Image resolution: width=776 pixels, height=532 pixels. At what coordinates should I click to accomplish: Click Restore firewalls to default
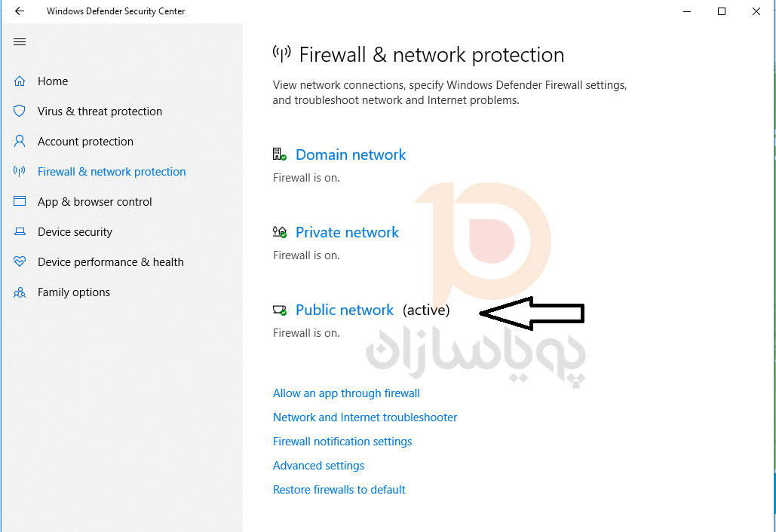339,490
